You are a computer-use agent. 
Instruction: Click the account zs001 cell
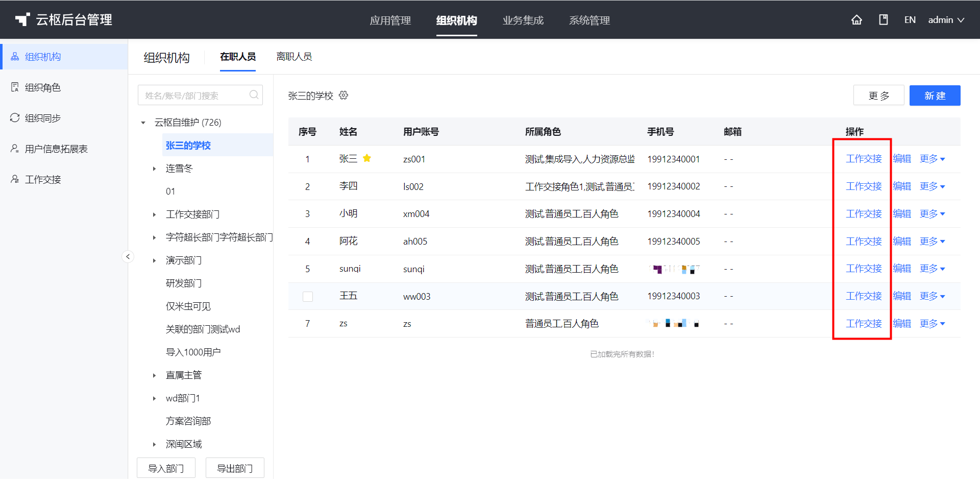point(414,159)
